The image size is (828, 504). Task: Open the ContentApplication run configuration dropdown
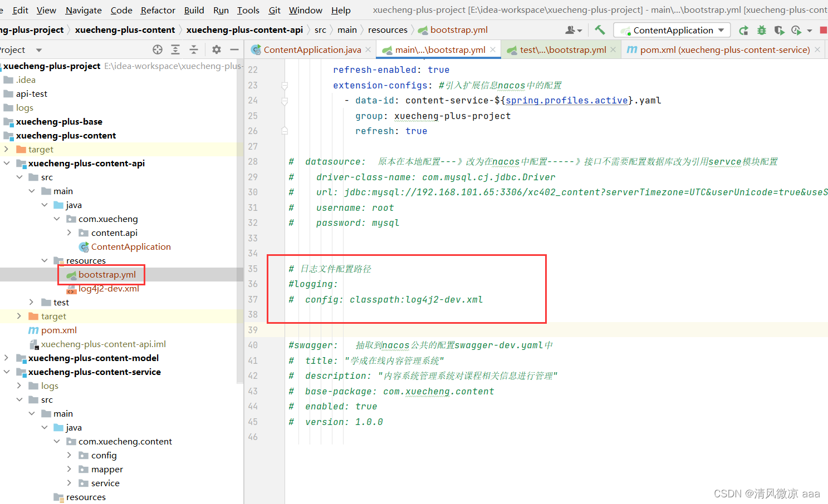[x=672, y=30]
